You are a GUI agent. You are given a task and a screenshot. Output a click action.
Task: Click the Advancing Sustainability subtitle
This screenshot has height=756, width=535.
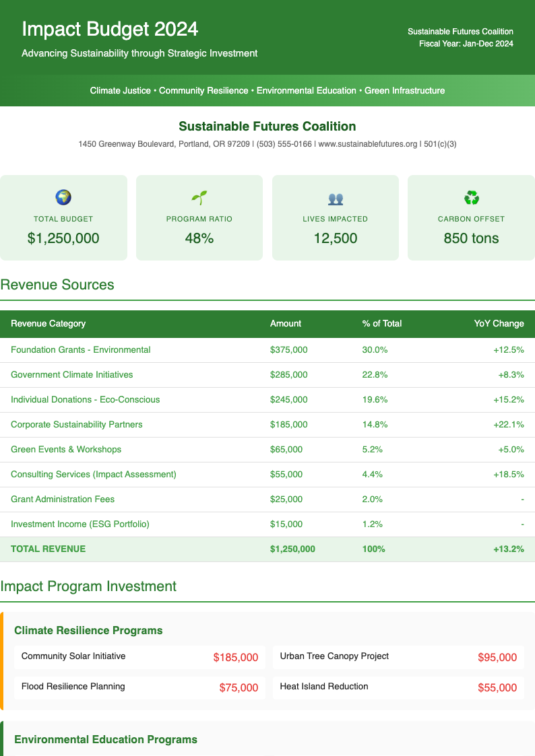tap(139, 53)
